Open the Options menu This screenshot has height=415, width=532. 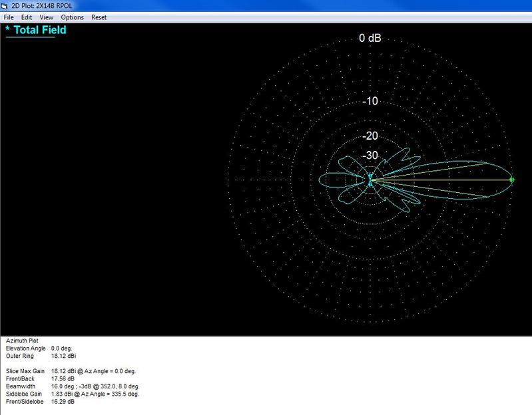(73, 17)
